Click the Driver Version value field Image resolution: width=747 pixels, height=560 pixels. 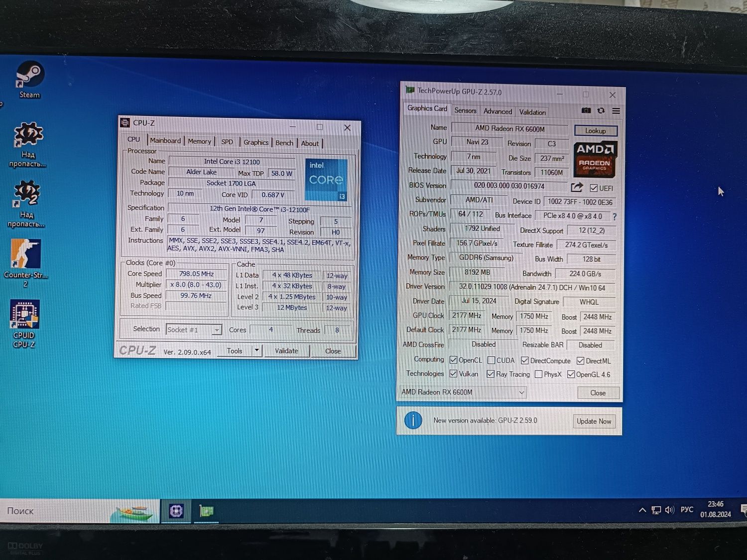coord(532,287)
